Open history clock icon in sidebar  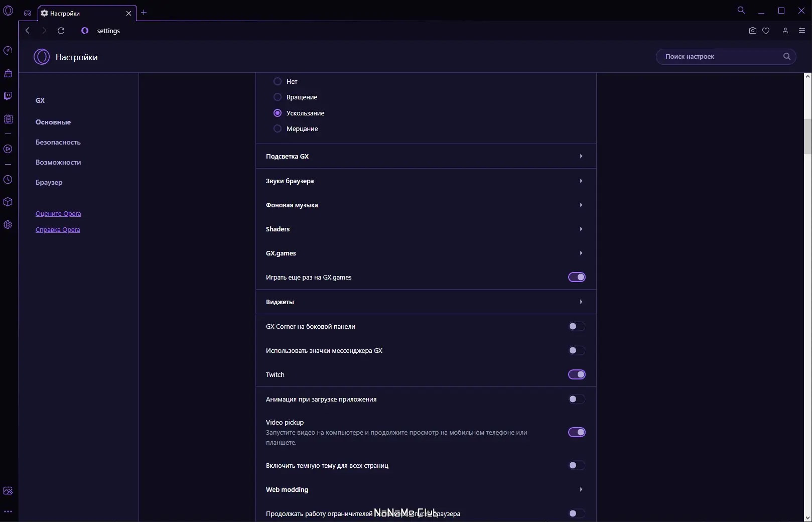pos(8,180)
